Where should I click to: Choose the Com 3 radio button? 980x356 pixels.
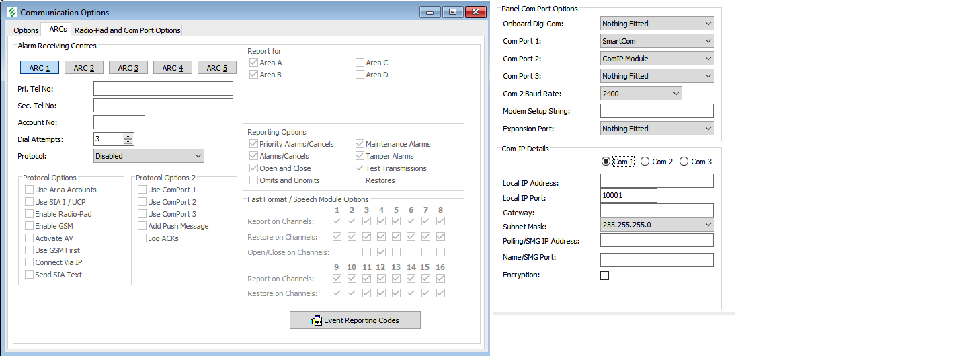pos(684,162)
